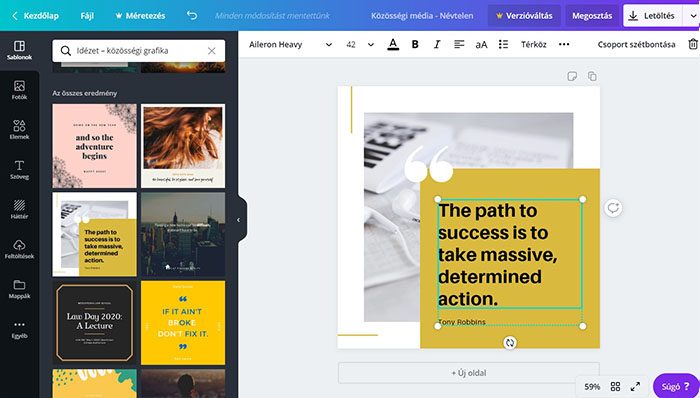The height and width of the screenshot is (398, 700).
Task: Open the Méretezés resize option
Action: [140, 16]
